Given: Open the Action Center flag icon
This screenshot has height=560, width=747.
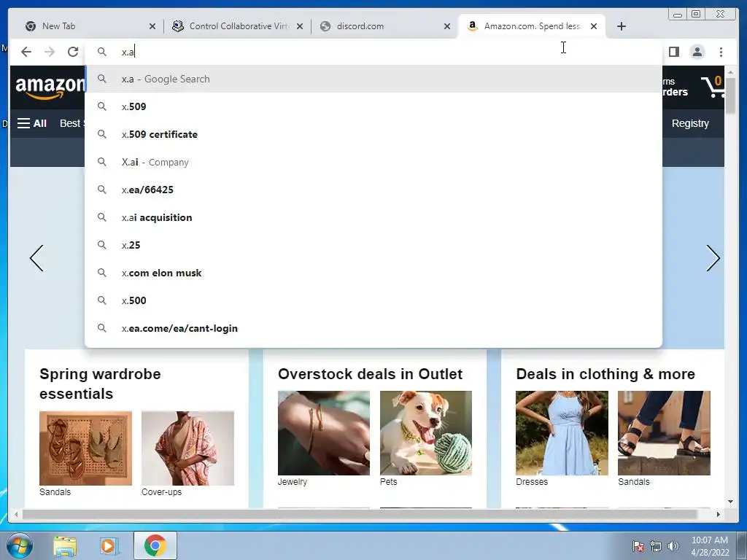Looking at the screenshot, I should click(638, 546).
